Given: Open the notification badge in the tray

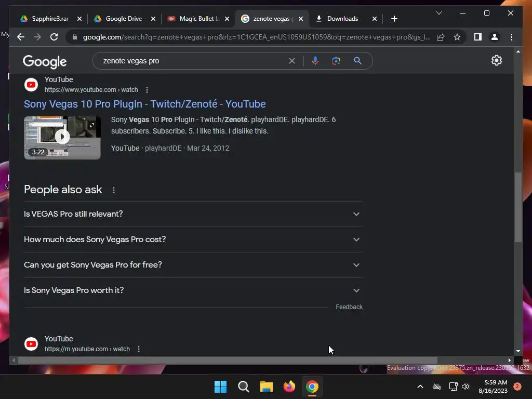Looking at the screenshot, I should pos(517,387).
